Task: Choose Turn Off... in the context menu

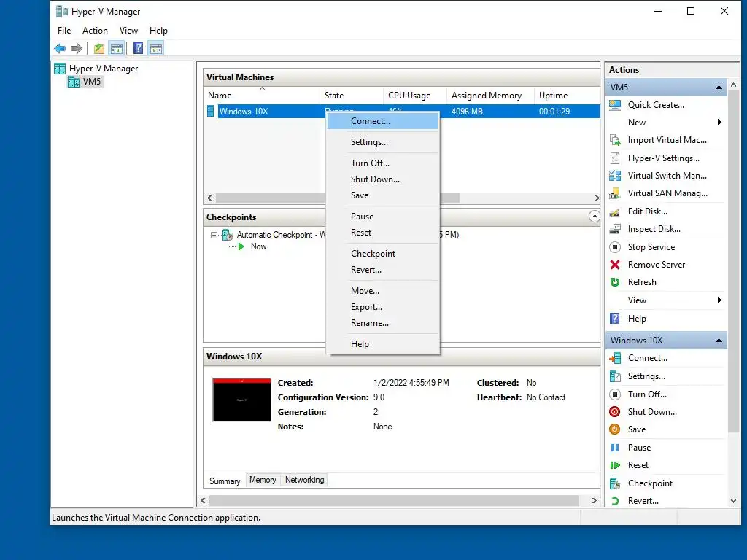Action: 382,163
